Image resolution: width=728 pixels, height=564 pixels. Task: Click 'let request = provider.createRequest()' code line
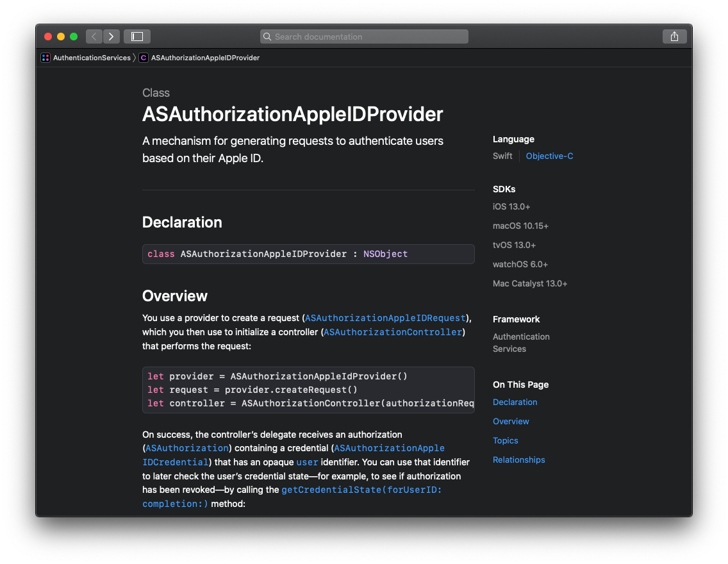tap(252, 390)
